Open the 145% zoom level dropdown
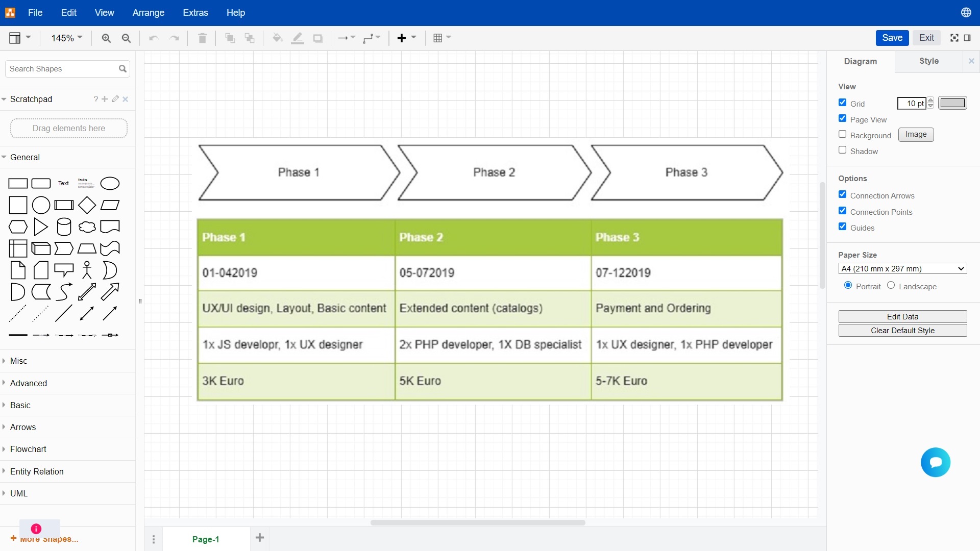 66,38
